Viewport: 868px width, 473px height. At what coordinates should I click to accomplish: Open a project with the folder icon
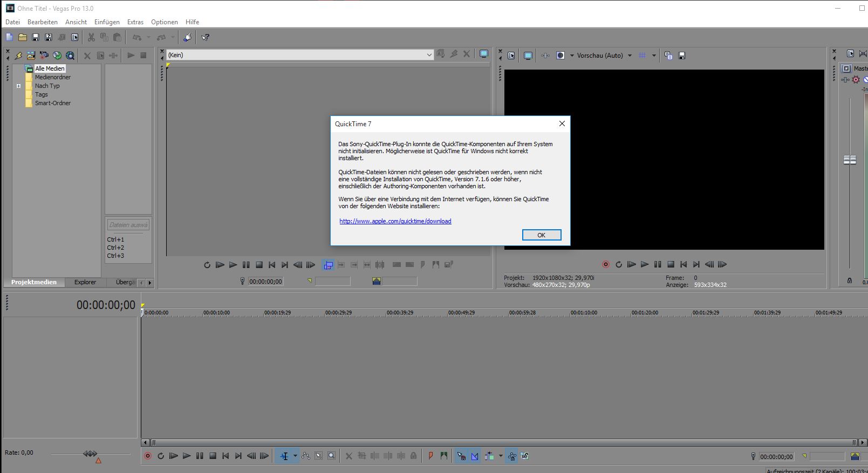[23, 37]
